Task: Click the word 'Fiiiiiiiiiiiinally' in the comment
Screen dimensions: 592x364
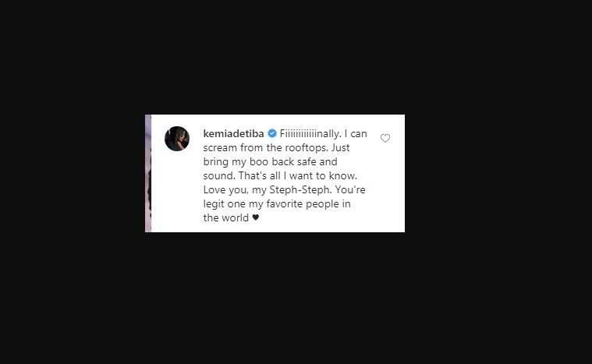Action: click(x=310, y=133)
